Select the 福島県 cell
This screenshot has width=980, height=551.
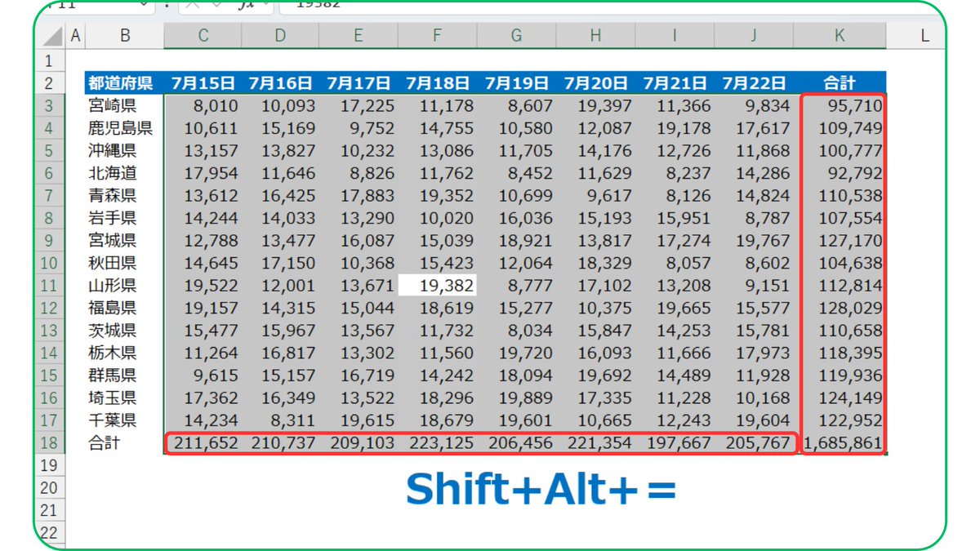pyautogui.click(x=125, y=308)
